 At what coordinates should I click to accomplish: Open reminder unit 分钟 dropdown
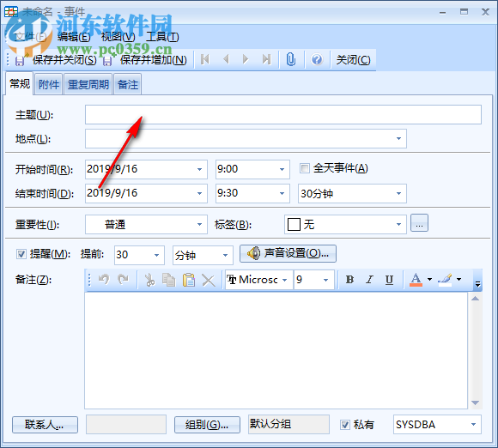pos(225,255)
